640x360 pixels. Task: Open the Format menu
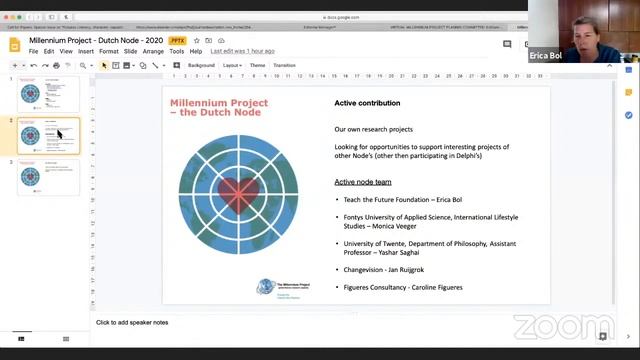tap(109, 51)
